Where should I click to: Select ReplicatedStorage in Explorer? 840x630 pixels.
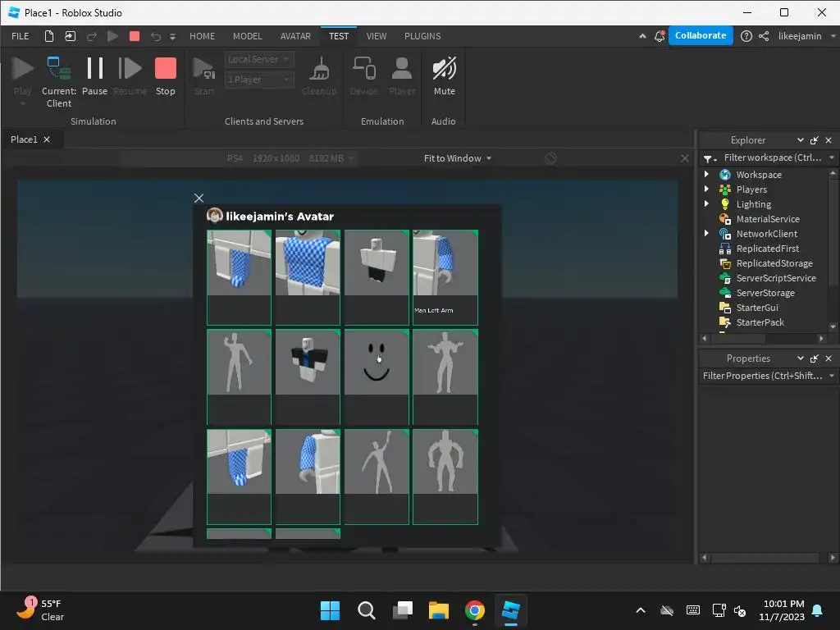774,263
